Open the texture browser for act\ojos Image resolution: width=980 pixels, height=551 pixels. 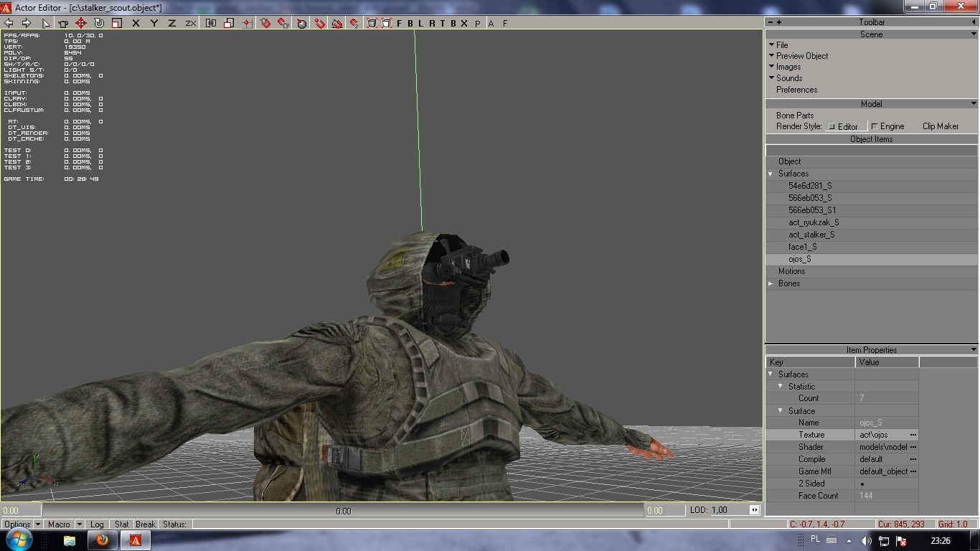coord(913,435)
